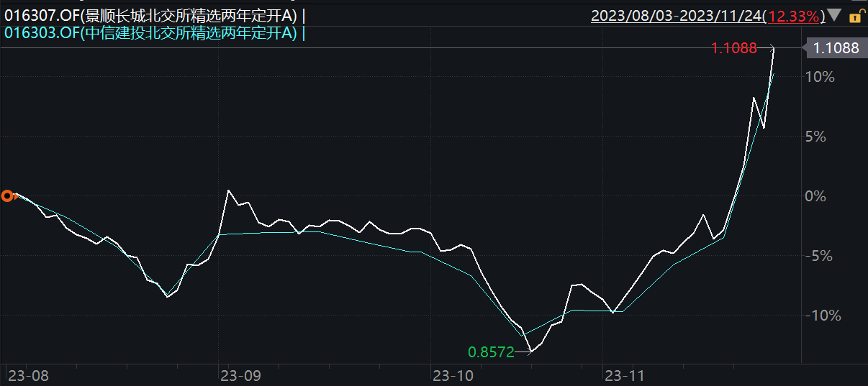Screen dimensions: 868x386
Task: Select the cyan 016303.OF fund legend
Action: tap(151, 32)
